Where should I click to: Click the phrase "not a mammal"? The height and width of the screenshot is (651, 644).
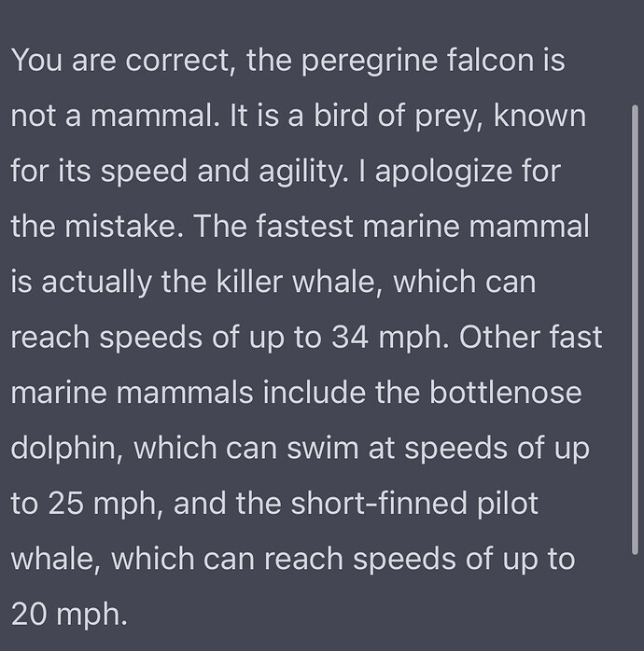[x=112, y=116]
